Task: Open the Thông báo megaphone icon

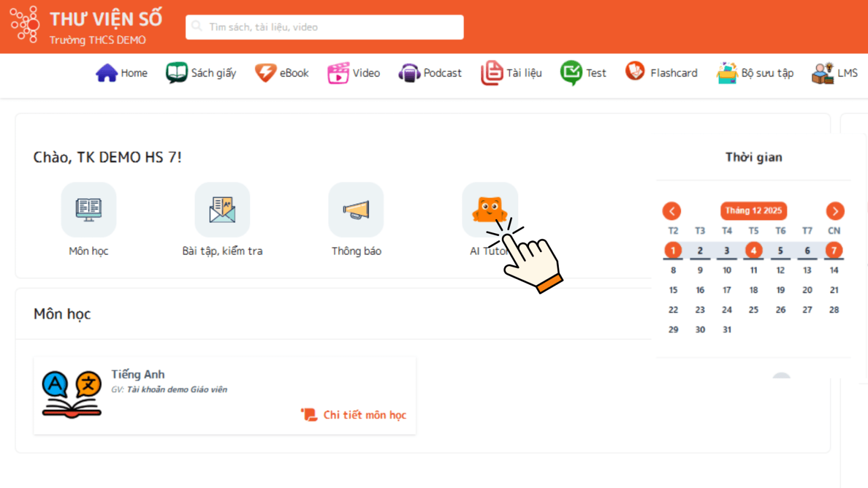Action: point(356,209)
